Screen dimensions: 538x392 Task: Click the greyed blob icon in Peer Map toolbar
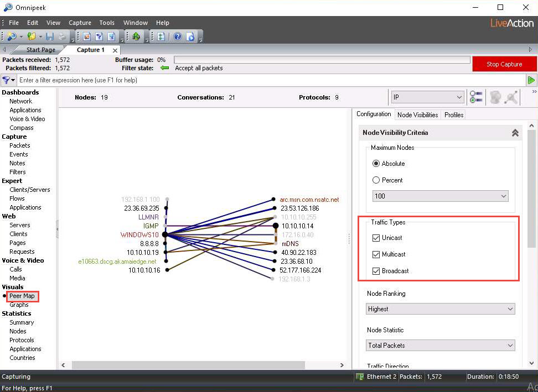495,97
